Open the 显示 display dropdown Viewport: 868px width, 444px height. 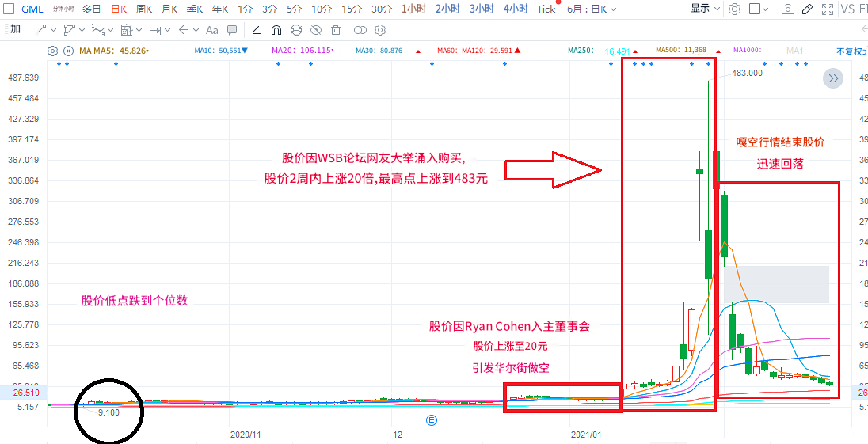click(x=705, y=9)
